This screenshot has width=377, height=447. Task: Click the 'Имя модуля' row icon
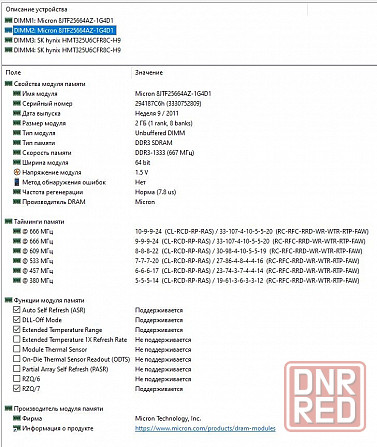pyautogui.click(x=17, y=94)
